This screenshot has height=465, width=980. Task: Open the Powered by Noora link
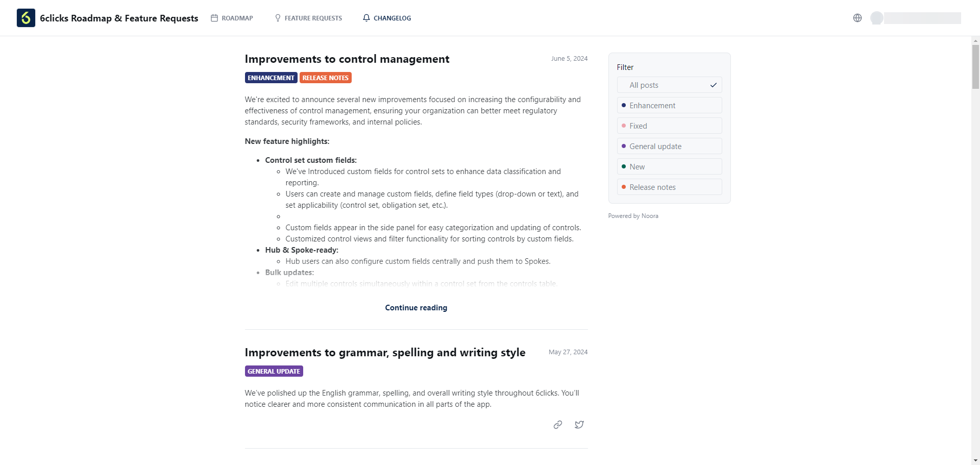click(x=633, y=215)
